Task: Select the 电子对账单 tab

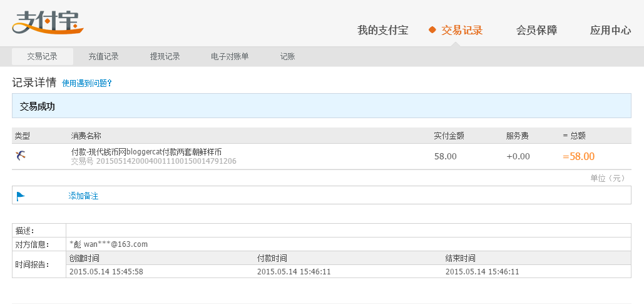Action: click(x=230, y=56)
